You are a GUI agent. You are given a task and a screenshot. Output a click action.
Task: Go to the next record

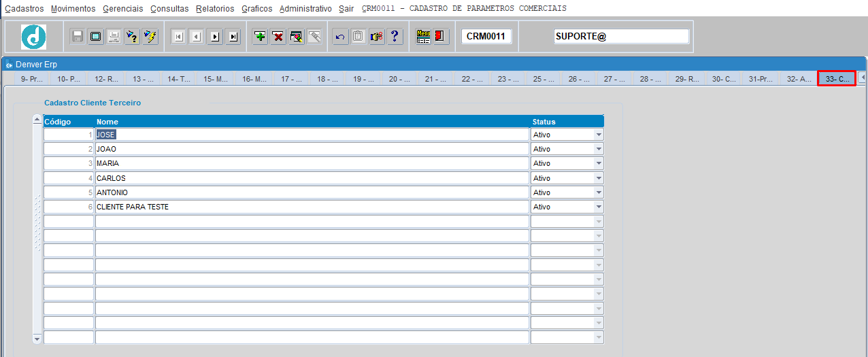(215, 37)
